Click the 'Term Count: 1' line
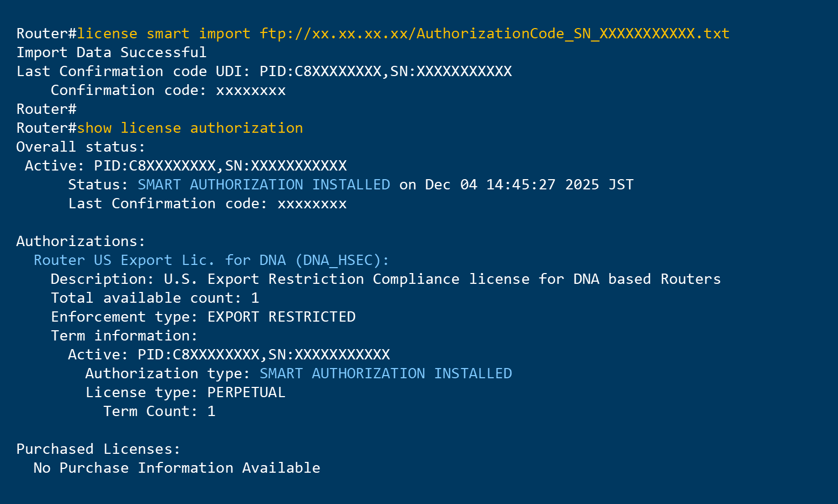The height and width of the screenshot is (504, 838). (x=159, y=411)
